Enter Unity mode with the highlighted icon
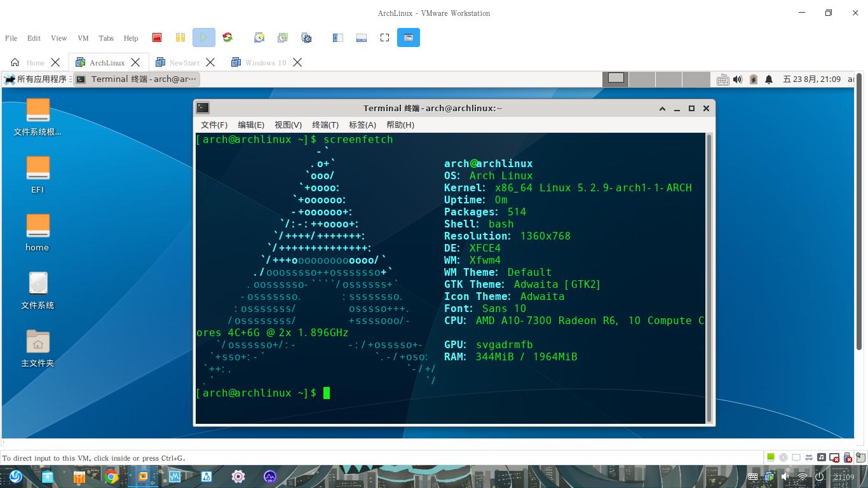 409,37
